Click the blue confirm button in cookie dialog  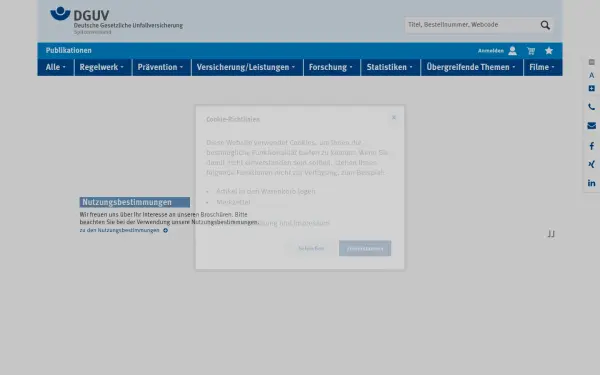pyautogui.click(x=365, y=248)
